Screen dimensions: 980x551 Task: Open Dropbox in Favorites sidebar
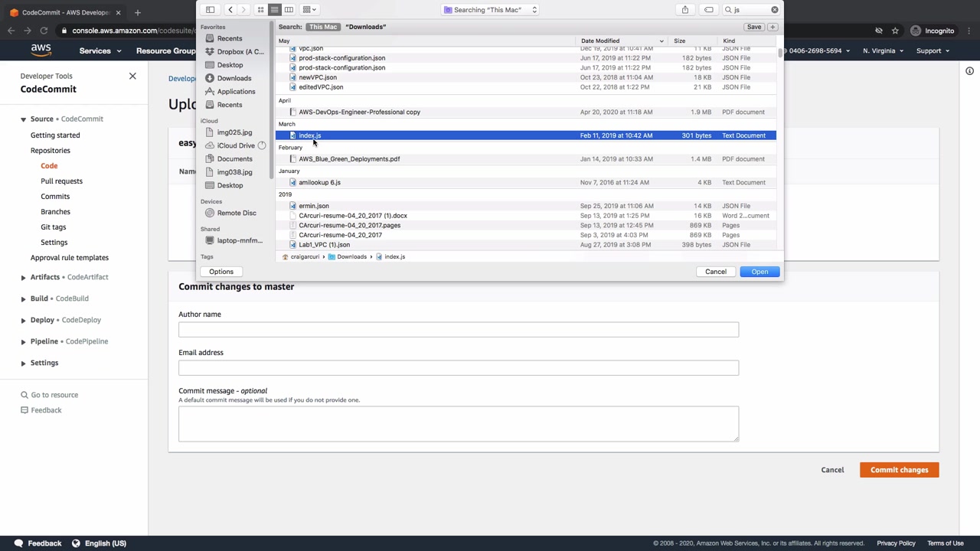235,51
